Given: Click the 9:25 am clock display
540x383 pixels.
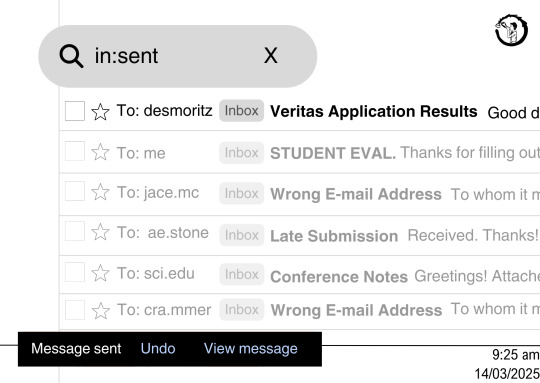Looking at the screenshot, I should tap(516, 354).
